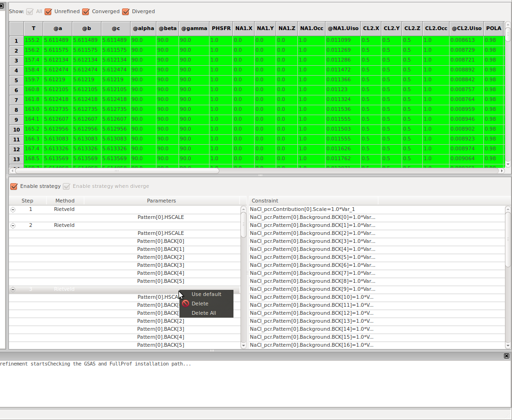Sort by the T column header

pos(33,28)
